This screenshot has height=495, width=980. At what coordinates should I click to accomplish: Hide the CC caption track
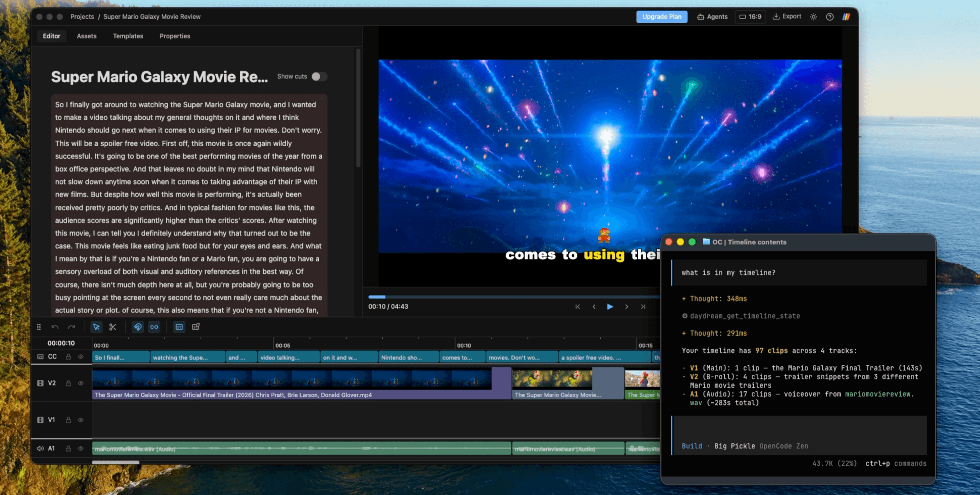tap(81, 357)
